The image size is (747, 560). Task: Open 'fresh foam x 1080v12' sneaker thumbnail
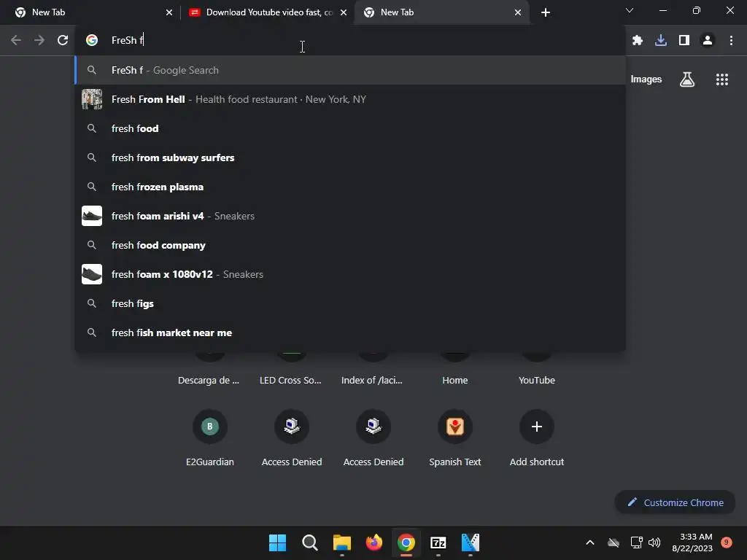92,274
